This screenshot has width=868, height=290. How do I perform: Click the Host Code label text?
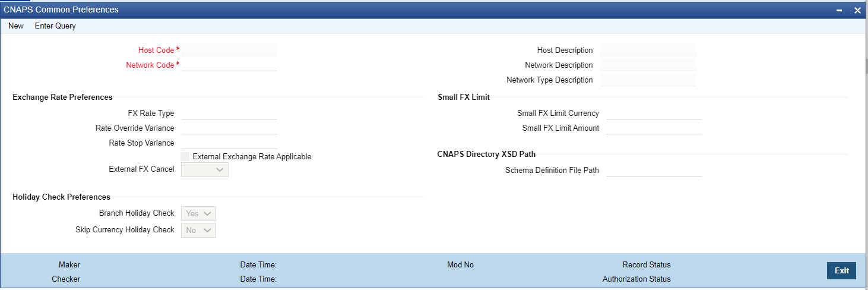tap(156, 50)
